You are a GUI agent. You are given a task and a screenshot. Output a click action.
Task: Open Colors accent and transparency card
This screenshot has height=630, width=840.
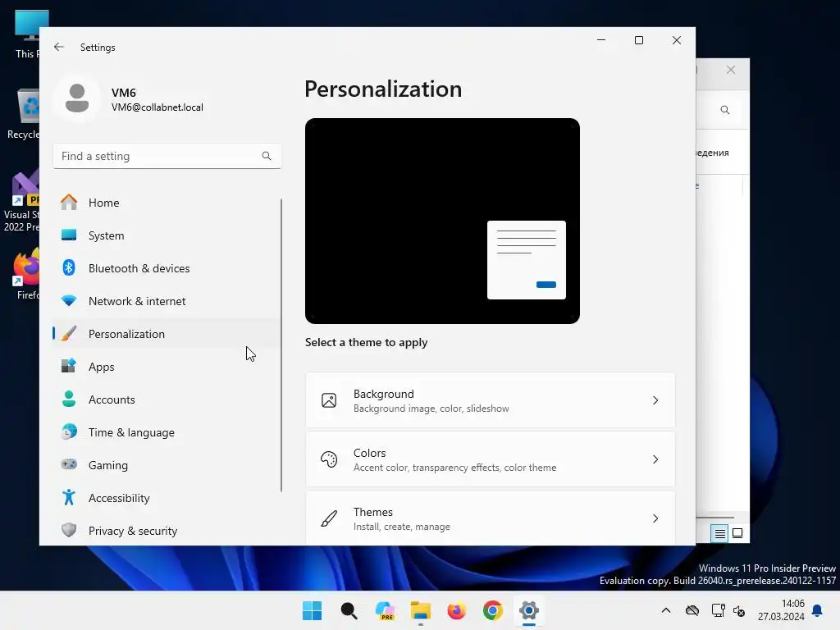491,459
